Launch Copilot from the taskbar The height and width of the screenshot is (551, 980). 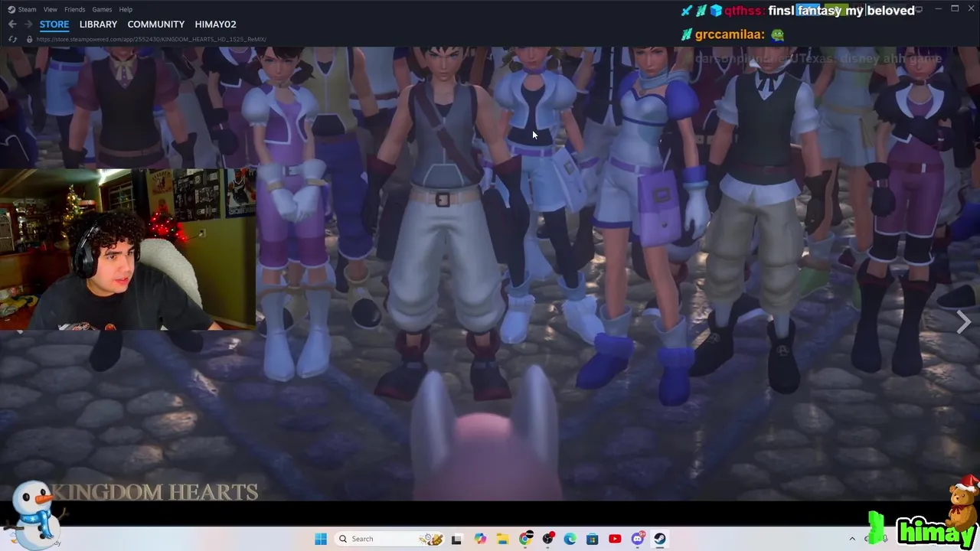click(x=480, y=539)
